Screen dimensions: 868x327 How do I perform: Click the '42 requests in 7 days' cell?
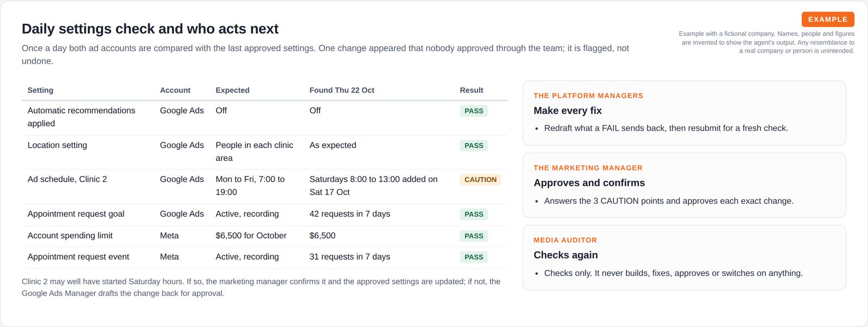350,214
